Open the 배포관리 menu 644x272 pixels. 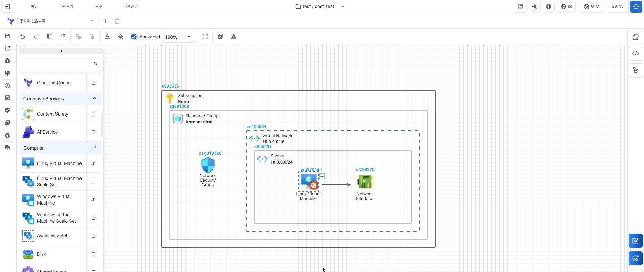coord(130,7)
